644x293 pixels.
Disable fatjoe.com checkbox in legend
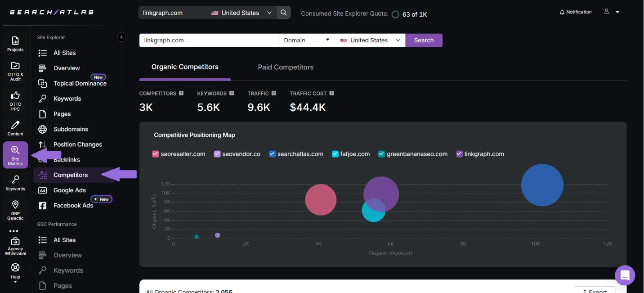coord(335,154)
